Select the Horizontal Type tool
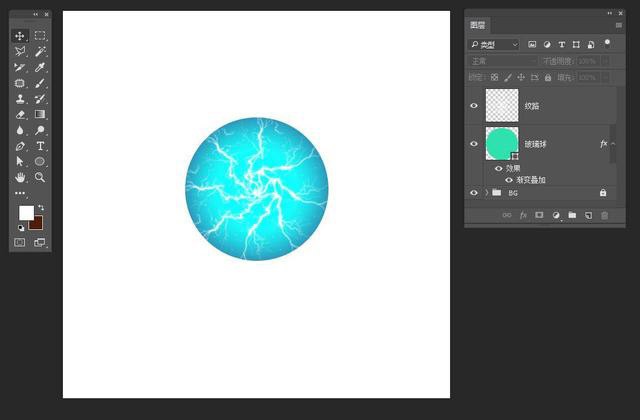The width and height of the screenshot is (640, 420). (x=40, y=146)
